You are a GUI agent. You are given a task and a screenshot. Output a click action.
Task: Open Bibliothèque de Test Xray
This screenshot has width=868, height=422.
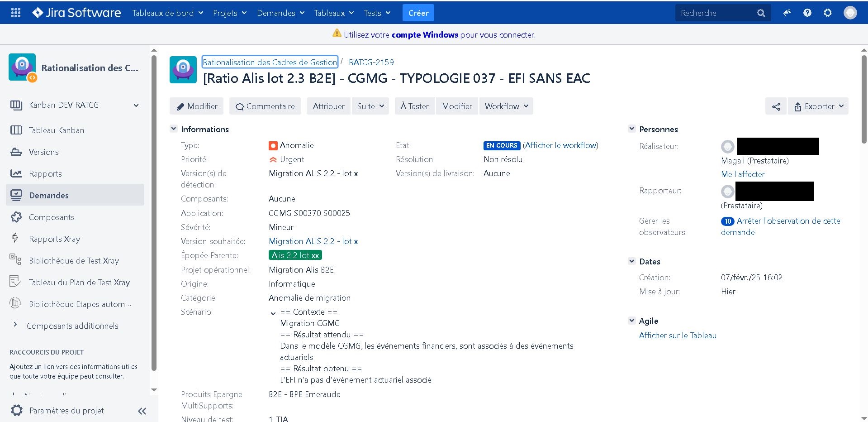pos(75,261)
